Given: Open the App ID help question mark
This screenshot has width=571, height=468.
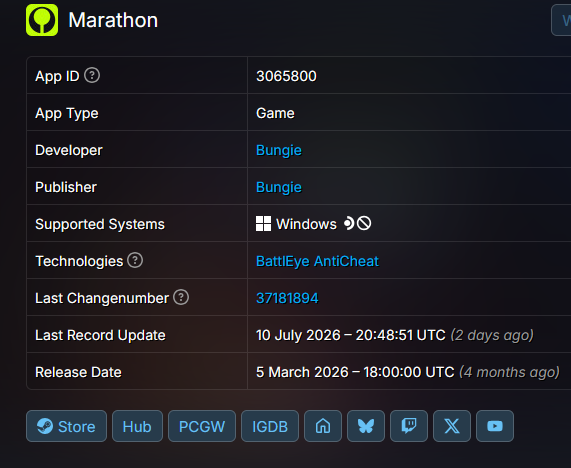Looking at the screenshot, I should [x=92, y=75].
